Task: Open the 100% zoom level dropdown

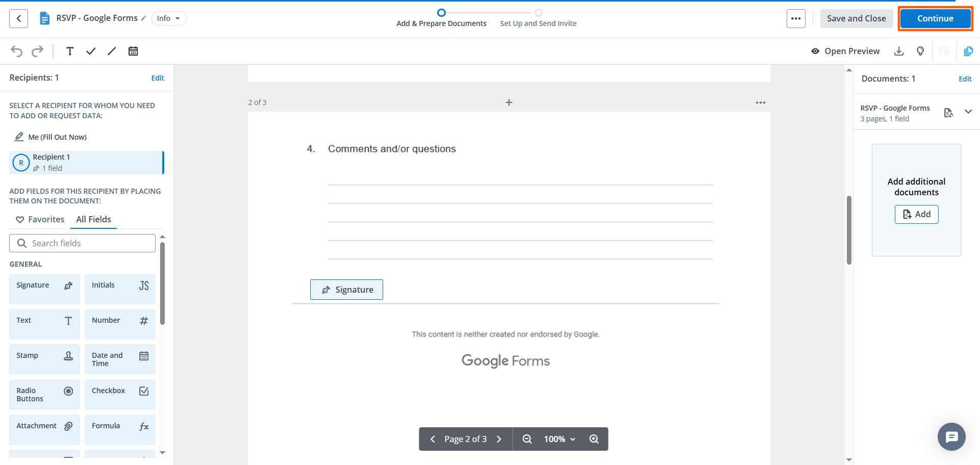Action: coord(559,438)
